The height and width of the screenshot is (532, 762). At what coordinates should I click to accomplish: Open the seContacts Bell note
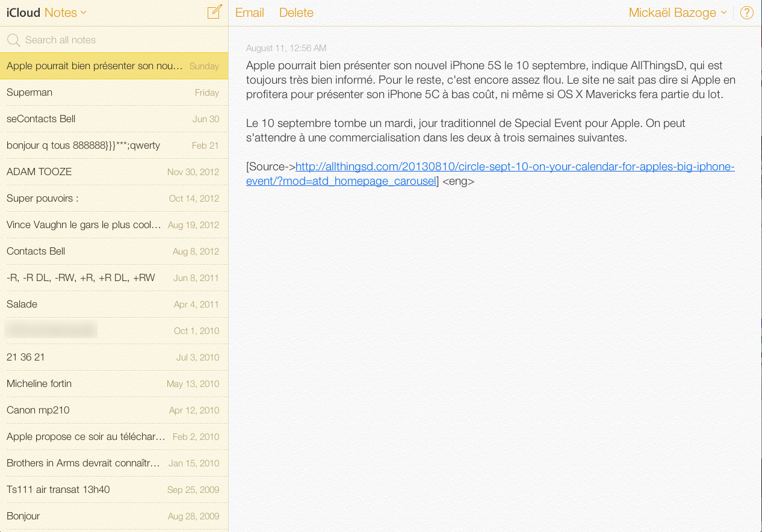(114, 119)
